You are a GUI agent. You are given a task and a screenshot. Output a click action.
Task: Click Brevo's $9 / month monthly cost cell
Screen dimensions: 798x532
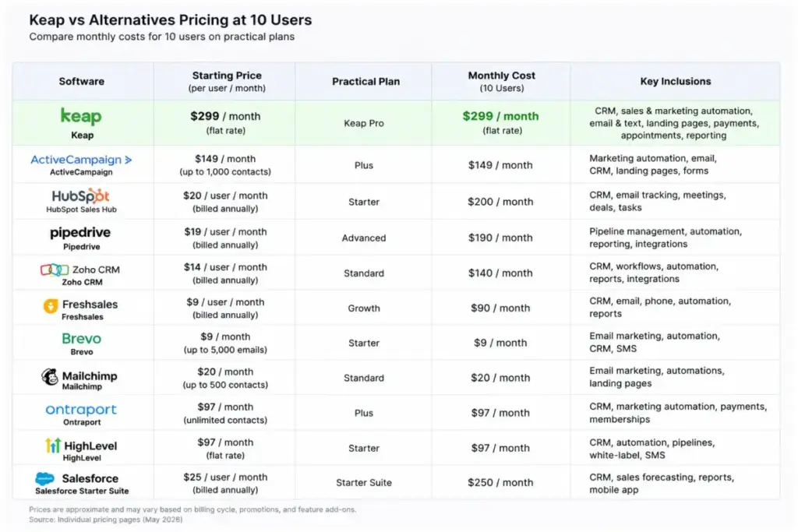pyautogui.click(x=500, y=343)
